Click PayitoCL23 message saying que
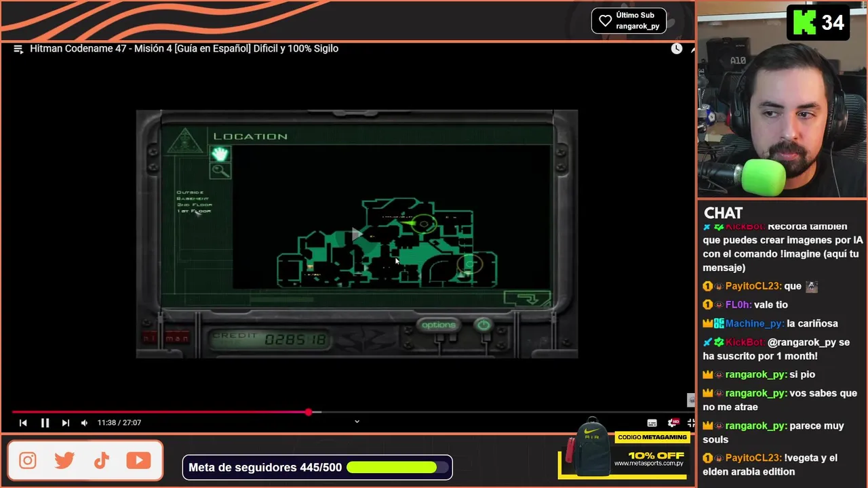This screenshot has width=868, height=488. pos(761,287)
